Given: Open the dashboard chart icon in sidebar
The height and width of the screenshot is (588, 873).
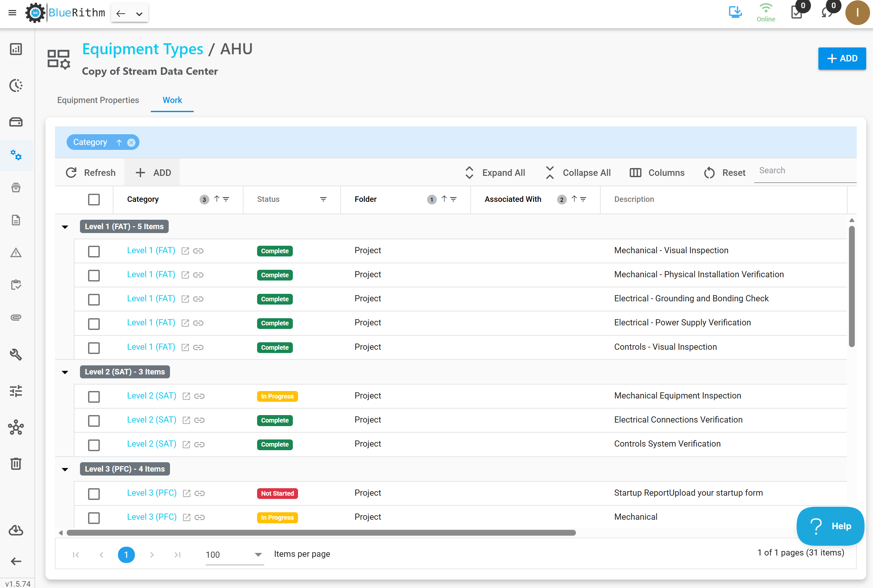Looking at the screenshot, I should (x=16, y=49).
